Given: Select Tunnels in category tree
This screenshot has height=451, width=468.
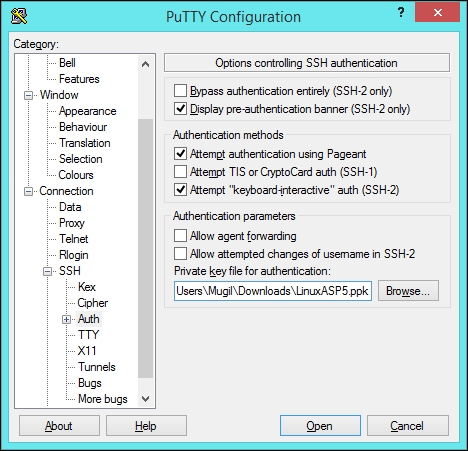Looking at the screenshot, I should tap(97, 367).
